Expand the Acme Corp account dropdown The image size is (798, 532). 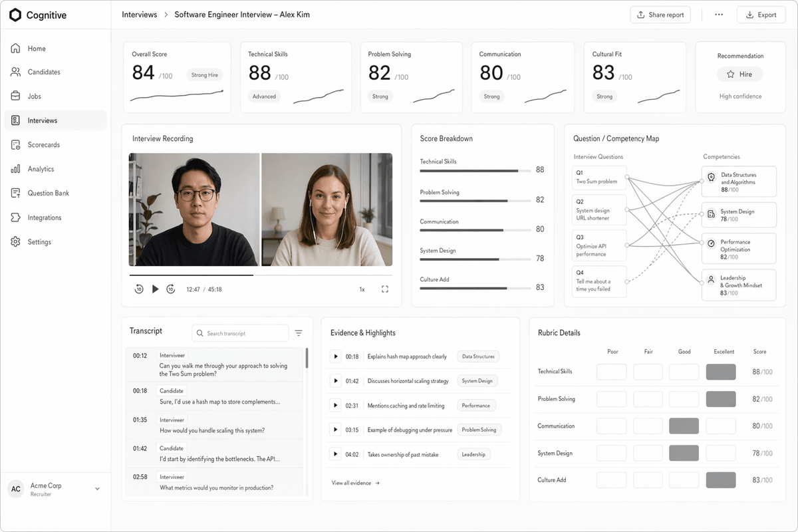[x=98, y=489]
